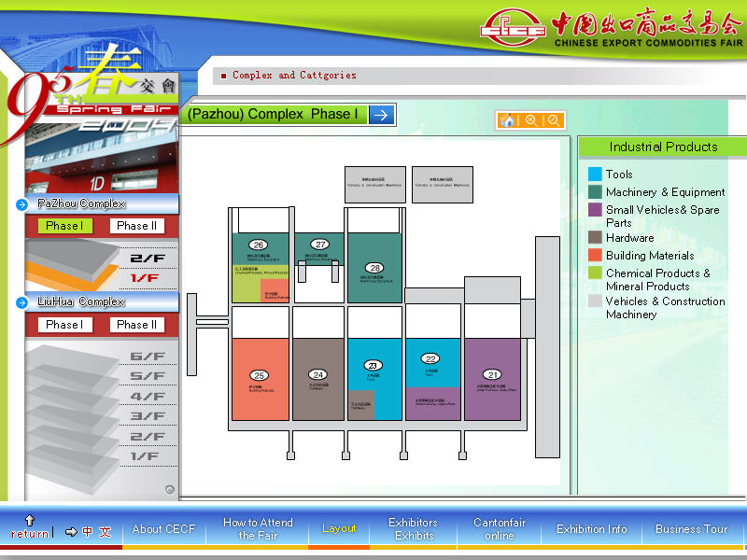Open the LiuHua Complex heading
Image resolution: width=747 pixels, height=560 pixels.
pos(81,301)
